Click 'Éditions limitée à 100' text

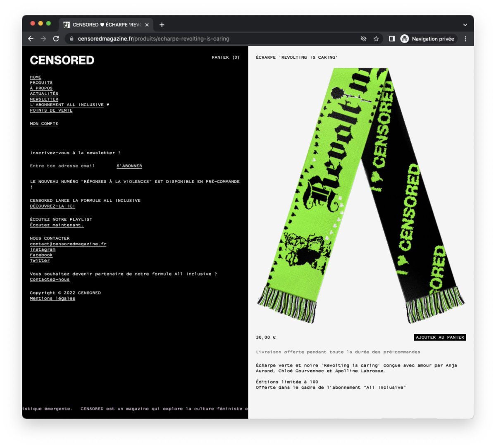tap(287, 382)
